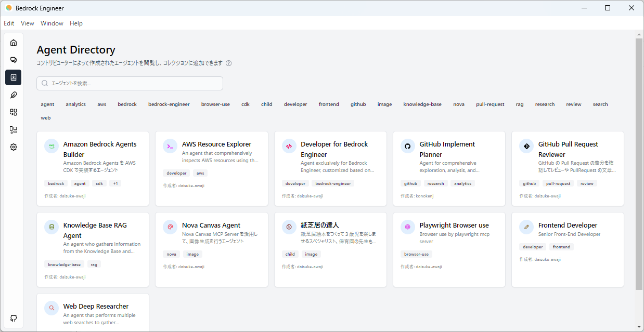This screenshot has height=332, width=644.
Task: Focus the agent search input field
Action: pyautogui.click(x=130, y=83)
